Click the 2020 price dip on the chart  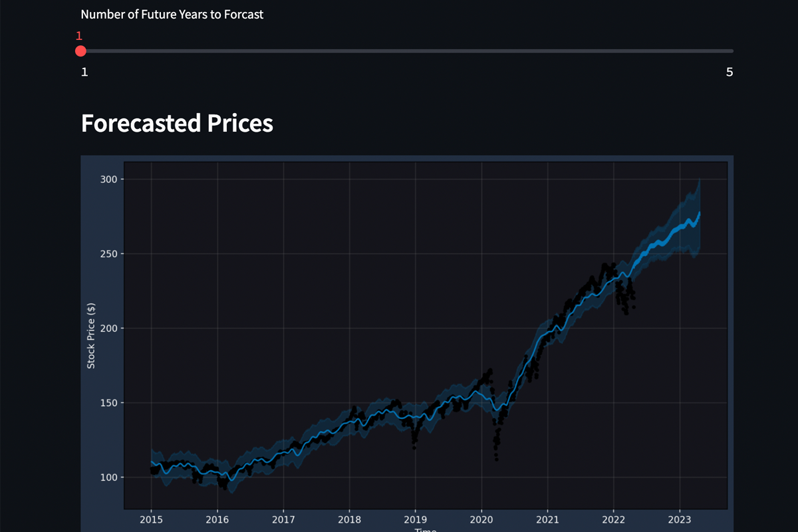(x=497, y=432)
